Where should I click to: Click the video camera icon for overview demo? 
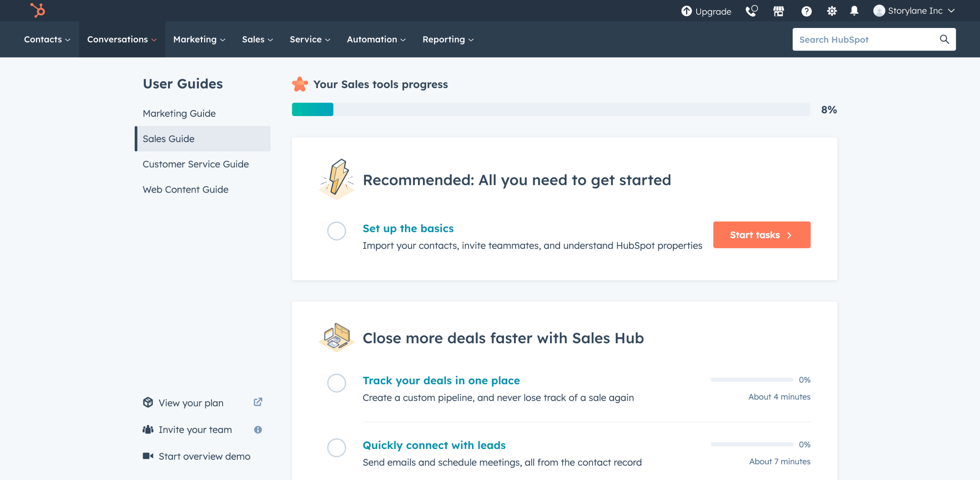pos(148,456)
